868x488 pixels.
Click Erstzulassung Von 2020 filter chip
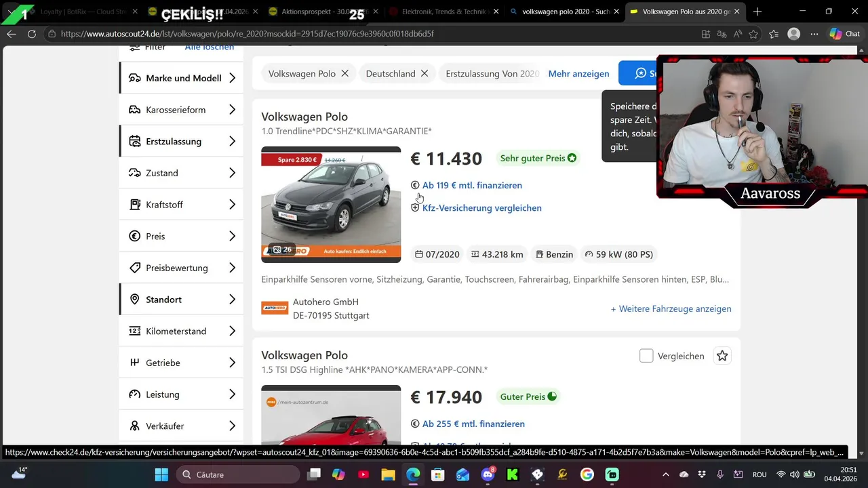pyautogui.click(x=492, y=73)
